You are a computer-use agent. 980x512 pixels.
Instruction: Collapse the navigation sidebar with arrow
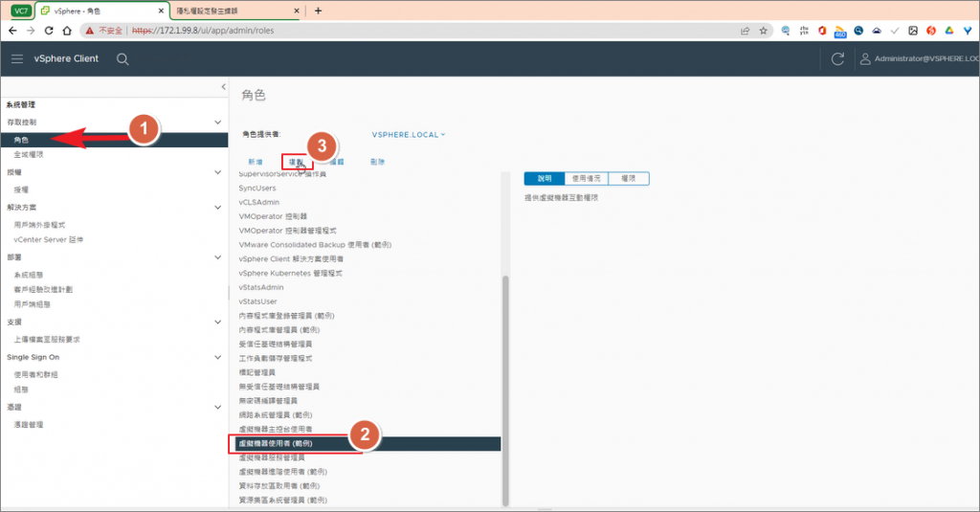tap(223, 87)
